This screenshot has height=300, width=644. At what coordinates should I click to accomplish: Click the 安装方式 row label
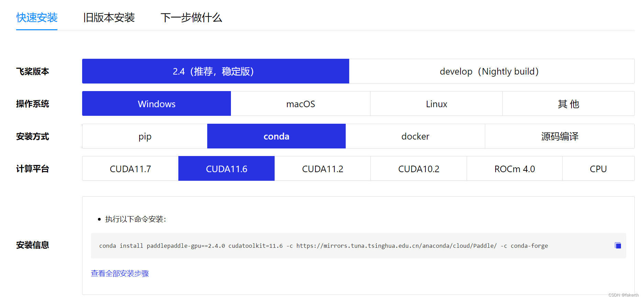(x=33, y=136)
